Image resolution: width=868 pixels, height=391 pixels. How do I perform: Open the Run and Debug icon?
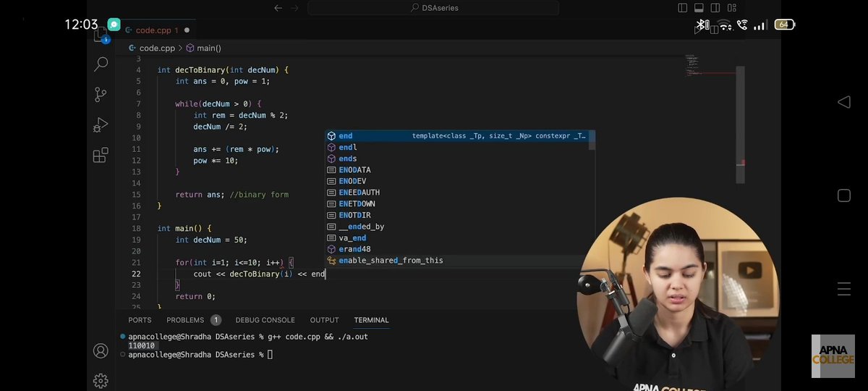[101, 125]
